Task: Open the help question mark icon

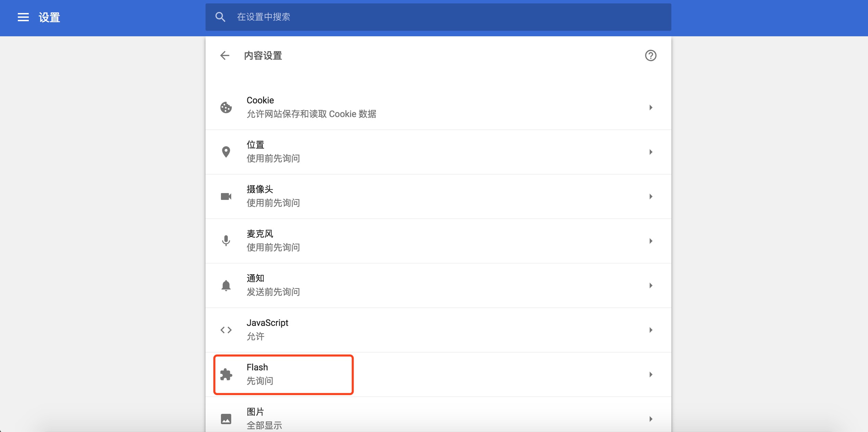Action: (x=650, y=55)
